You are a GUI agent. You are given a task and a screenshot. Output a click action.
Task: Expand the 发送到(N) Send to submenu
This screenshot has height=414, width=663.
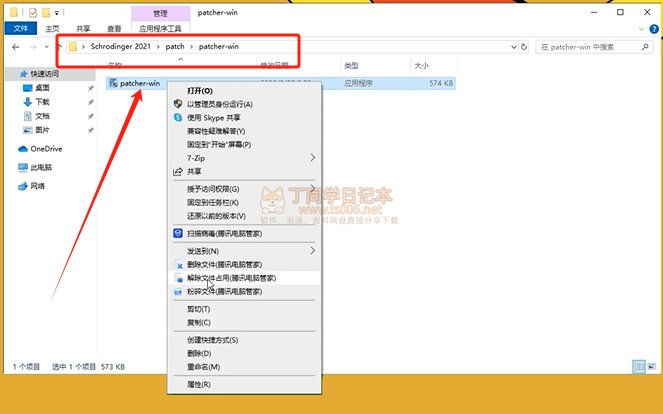click(x=244, y=251)
